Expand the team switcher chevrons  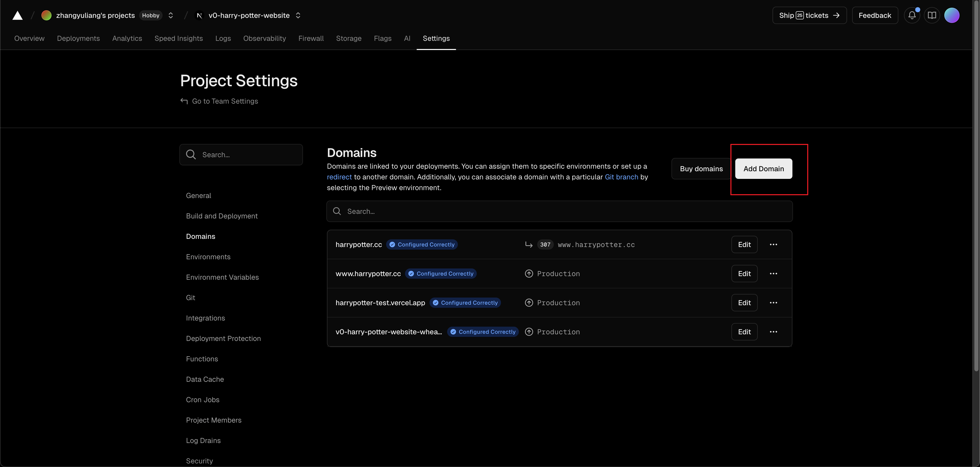pos(171,15)
